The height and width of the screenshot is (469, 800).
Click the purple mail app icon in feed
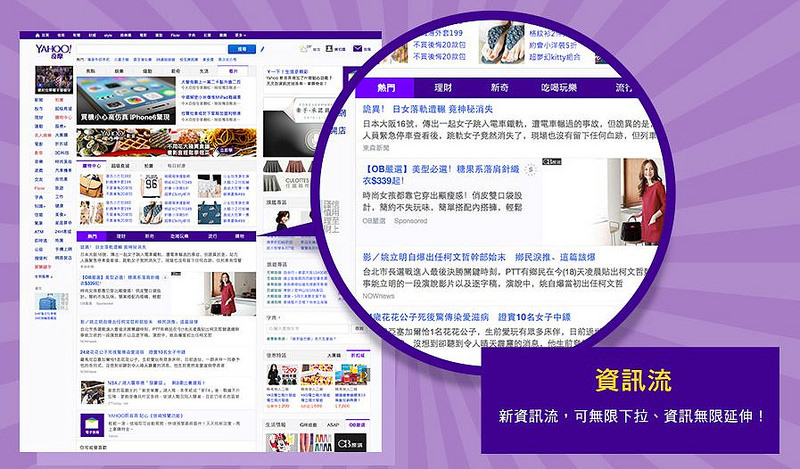click(x=92, y=424)
